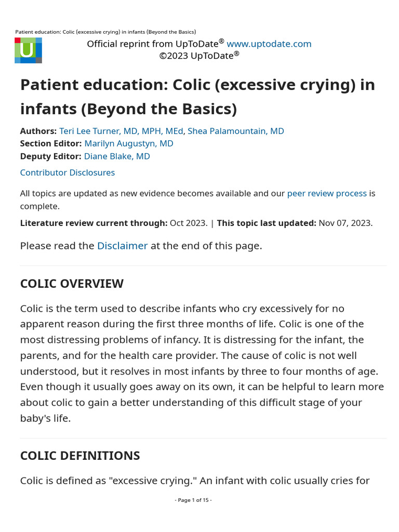Click the ©2023 UpToDate copyright line
399x532 pixels.
(x=199, y=56)
